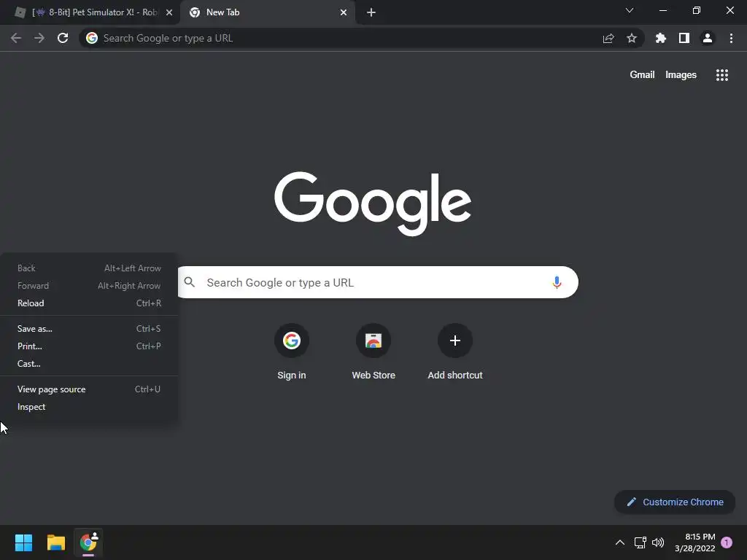Open Chrome's three-dot menu
The image size is (747, 560).
click(x=731, y=38)
